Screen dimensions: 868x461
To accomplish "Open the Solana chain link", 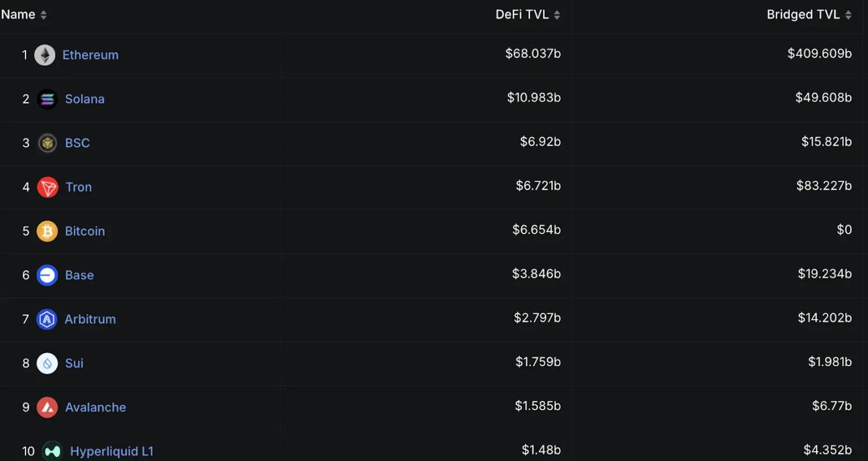I will [x=85, y=99].
